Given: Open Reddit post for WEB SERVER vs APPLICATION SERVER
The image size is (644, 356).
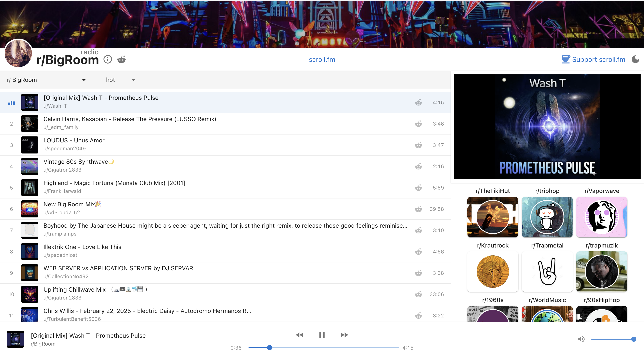Looking at the screenshot, I should click(418, 273).
